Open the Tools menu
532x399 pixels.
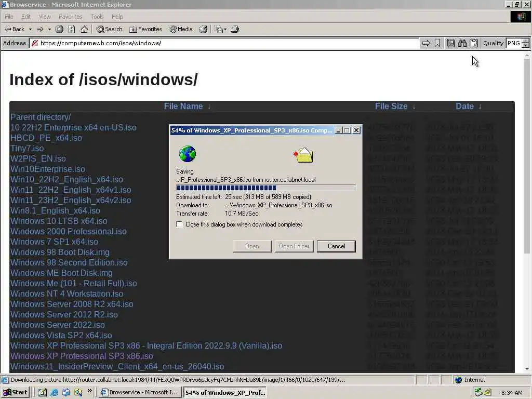tap(97, 17)
